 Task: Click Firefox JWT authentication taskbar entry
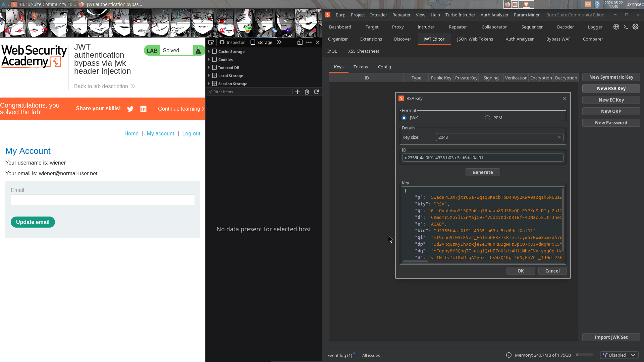point(110,4)
